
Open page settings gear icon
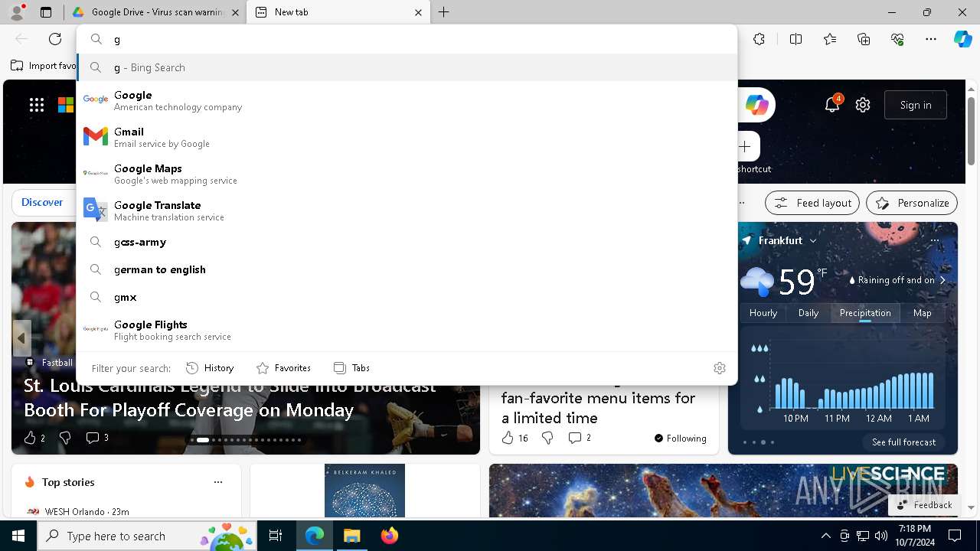[x=863, y=105]
